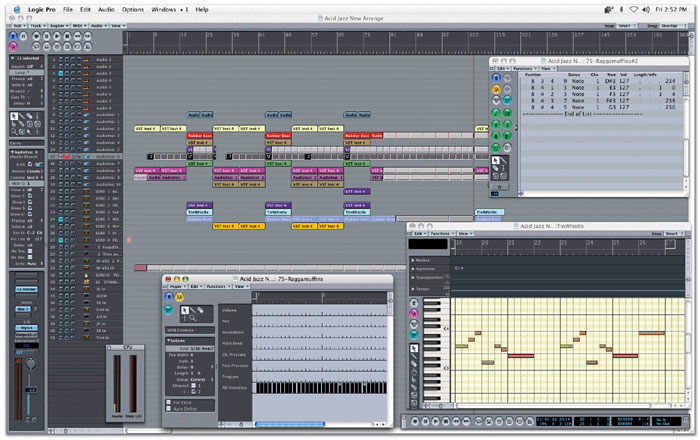Select the Volume lane label in Hyper editor
Image resolution: width=700 pixels, height=440 pixels.
point(229,310)
